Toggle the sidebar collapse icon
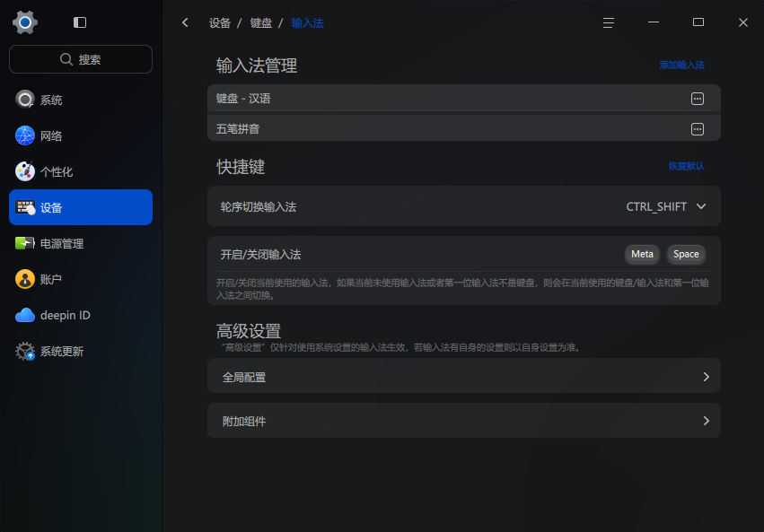This screenshot has width=764, height=532. tap(80, 22)
